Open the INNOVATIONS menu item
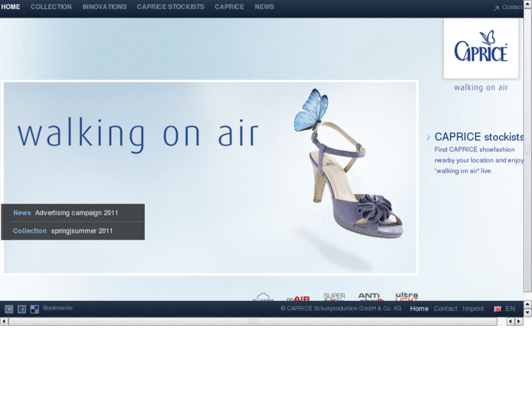This screenshot has height=399, width=532. click(x=105, y=7)
